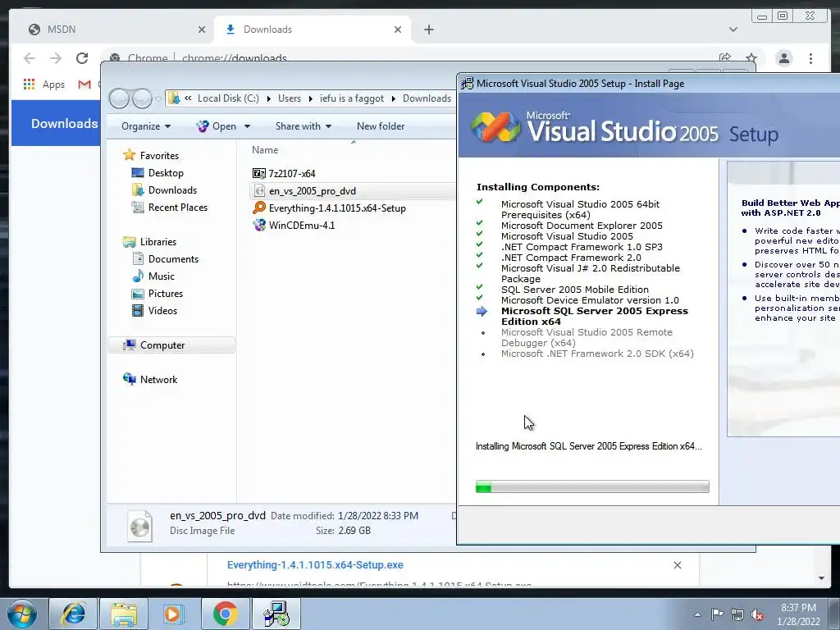Click Explorer back navigation button

(119, 98)
